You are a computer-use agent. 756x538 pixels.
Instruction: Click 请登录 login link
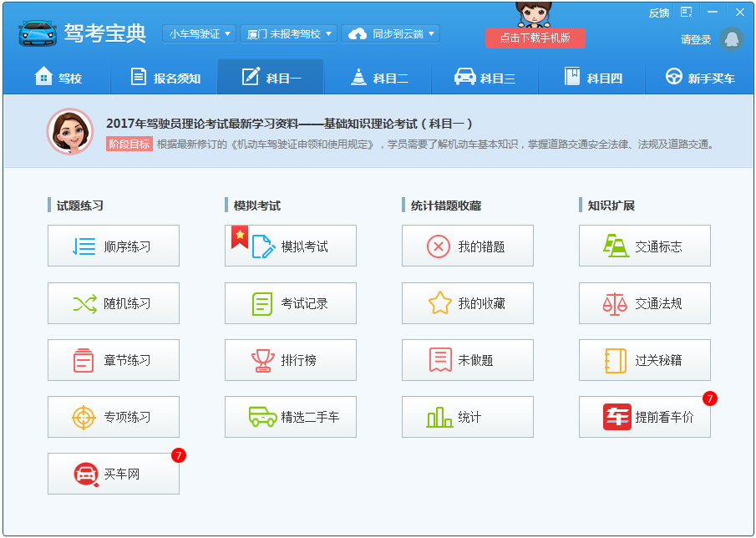click(696, 39)
